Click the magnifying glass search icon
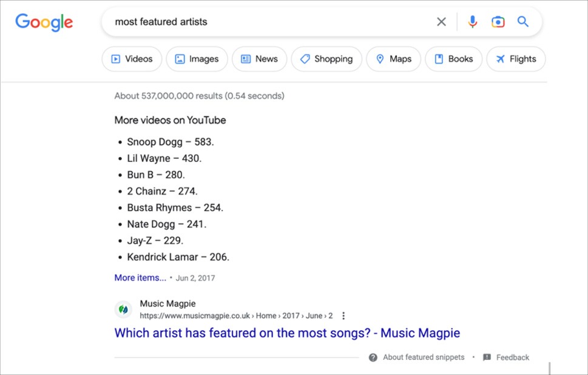Viewport: 588px width, 375px height. click(522, 21)
